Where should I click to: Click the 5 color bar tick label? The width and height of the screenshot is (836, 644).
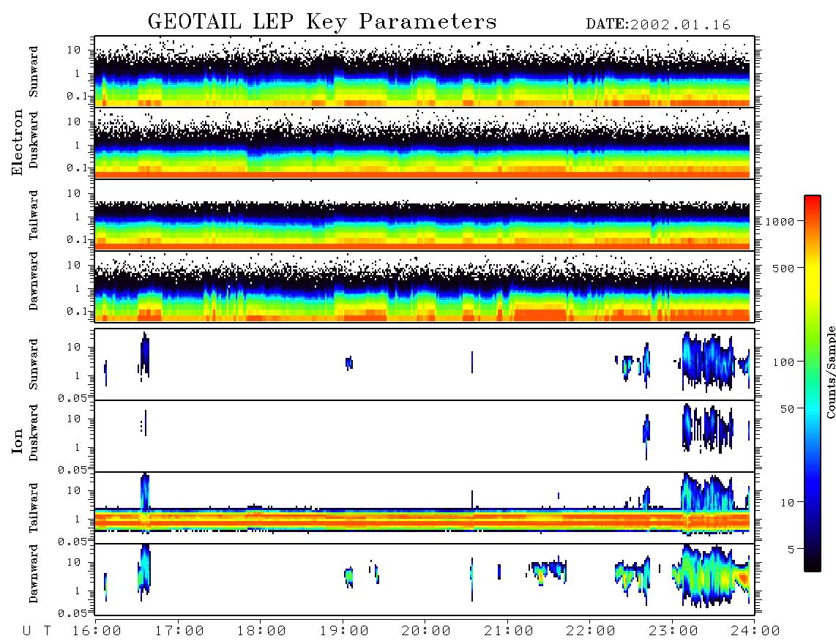791,550
